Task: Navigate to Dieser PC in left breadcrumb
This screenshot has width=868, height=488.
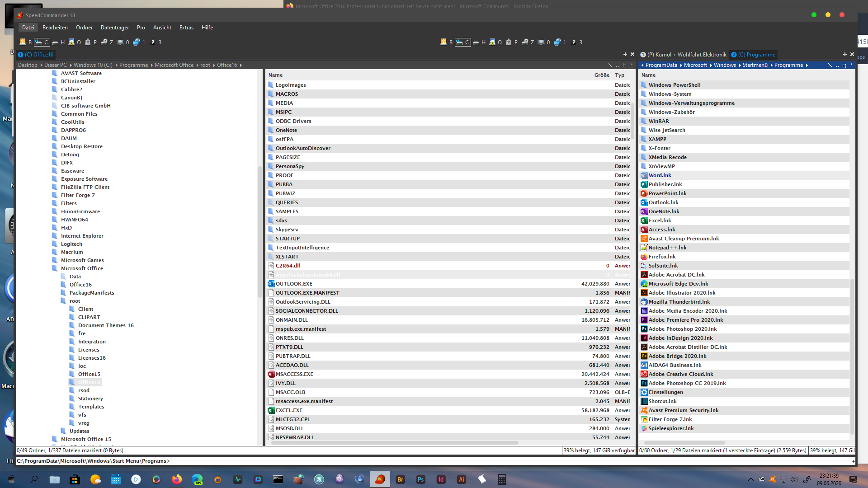Action: (x=56, y=65)
